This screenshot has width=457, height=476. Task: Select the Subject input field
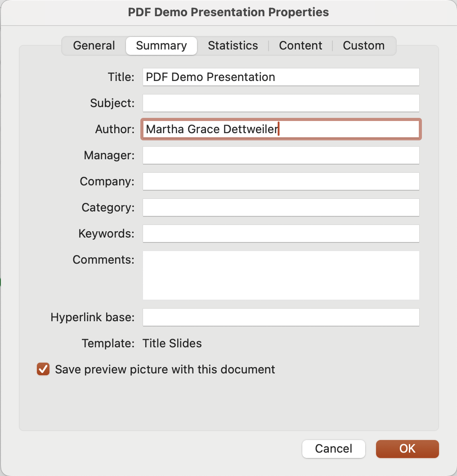281,103
